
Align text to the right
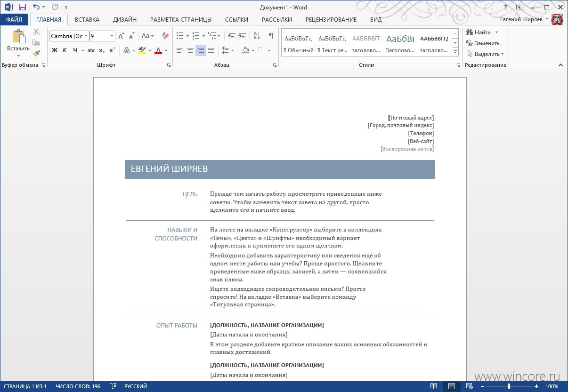[201, 50]
